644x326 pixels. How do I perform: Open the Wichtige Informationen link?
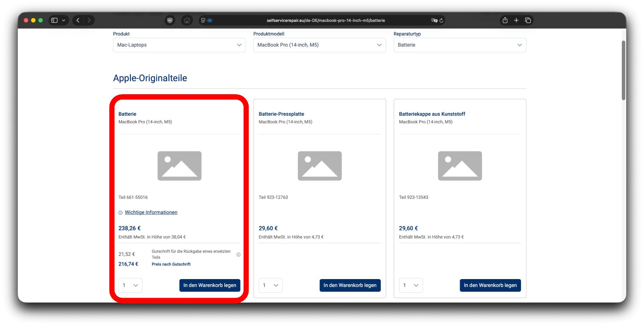[151, 212]
